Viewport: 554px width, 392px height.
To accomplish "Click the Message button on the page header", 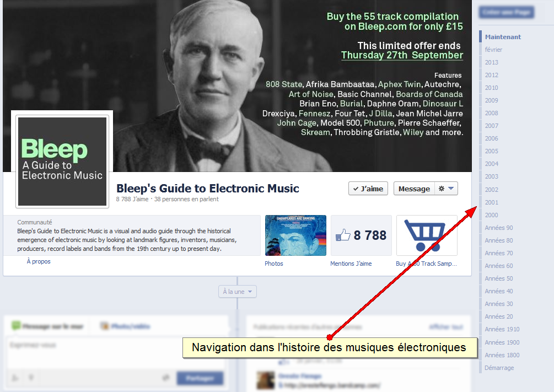I will point(414,188).
